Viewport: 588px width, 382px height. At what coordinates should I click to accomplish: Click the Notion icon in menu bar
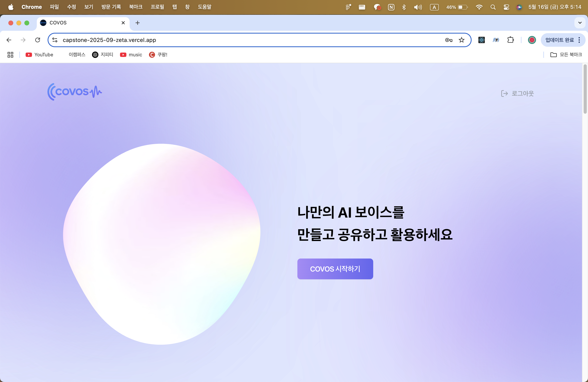click(391, 7)
